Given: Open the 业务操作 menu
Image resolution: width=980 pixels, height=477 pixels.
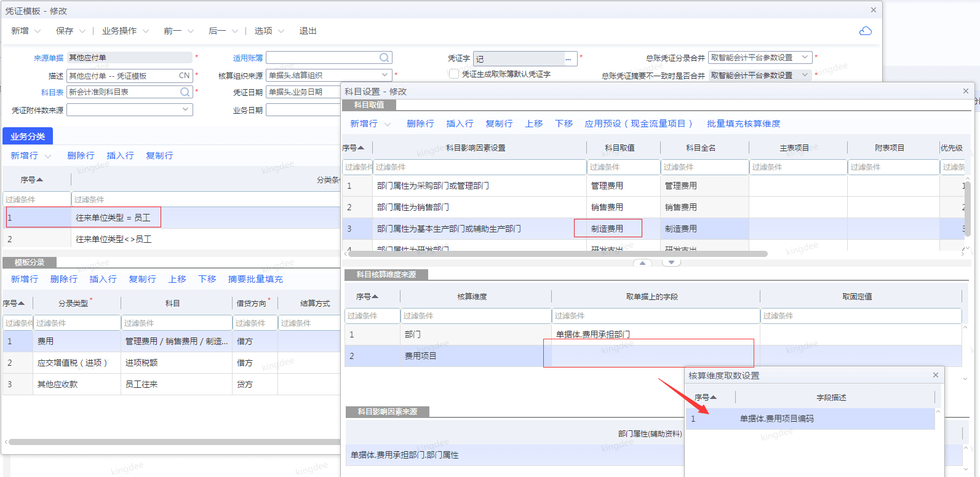Looking at the screenshot, I should pos(125,31).
